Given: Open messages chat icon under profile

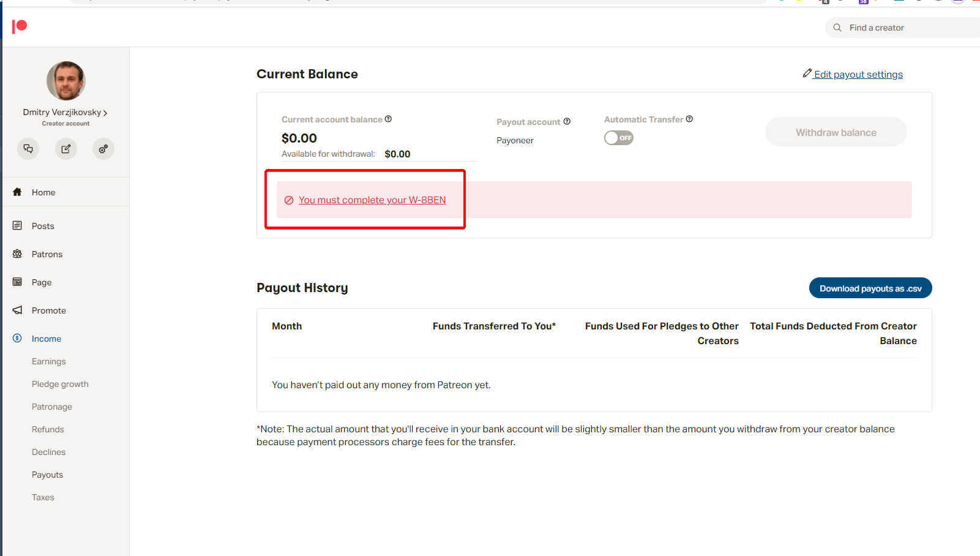Looking at the screenshot, I should pyautogui.click(x=28, y=149).
